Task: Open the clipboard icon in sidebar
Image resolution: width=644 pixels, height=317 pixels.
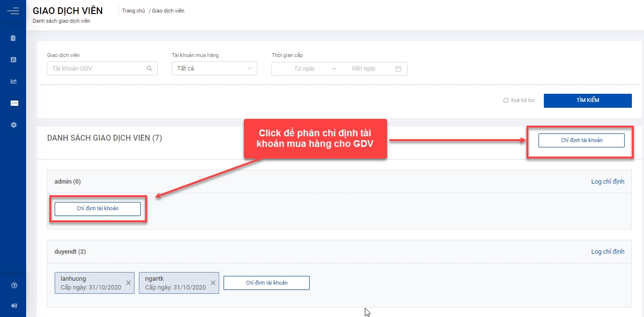Action: (14, 38)
